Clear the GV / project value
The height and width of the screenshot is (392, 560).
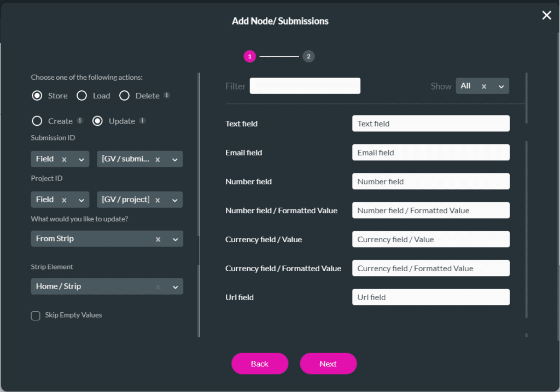(x=157, y=200)
